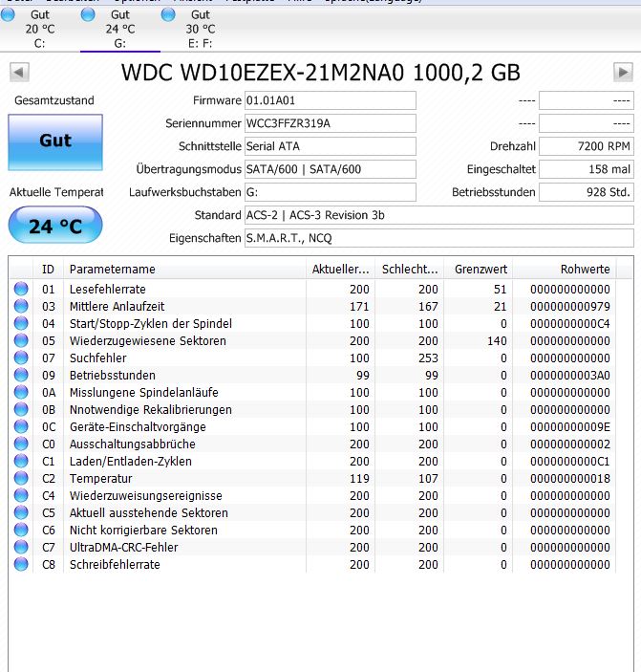Click the Gut health status button
Image resolution: width=641 pixels, height=672 pixels.
point(55,142)
